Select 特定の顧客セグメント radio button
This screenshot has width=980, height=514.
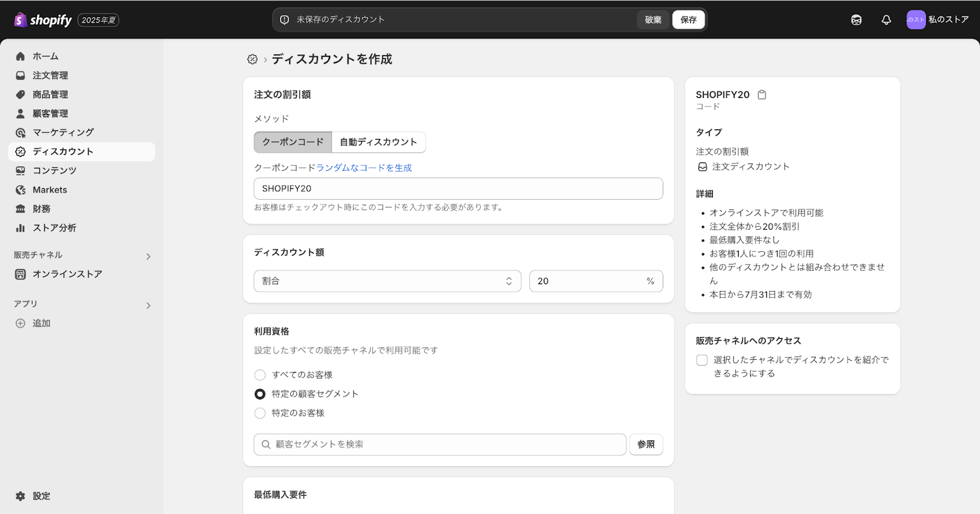click(260, 394)
